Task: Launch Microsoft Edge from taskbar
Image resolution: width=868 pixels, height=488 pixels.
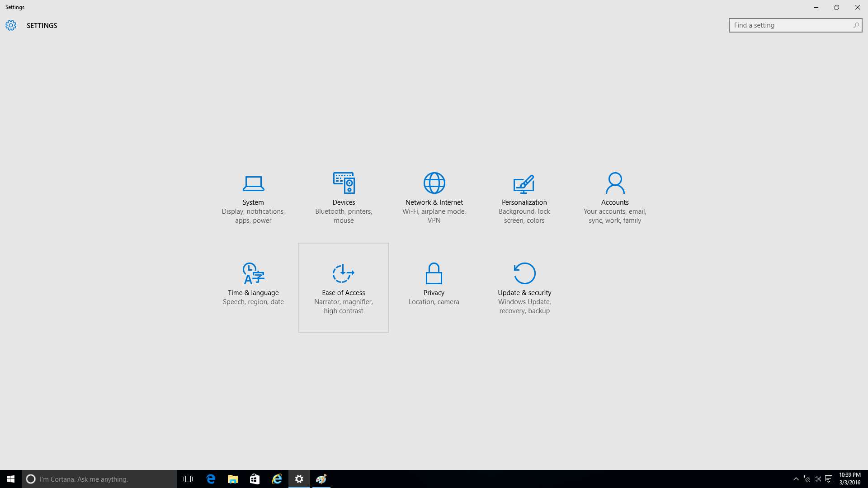Action: pos(211,479)
